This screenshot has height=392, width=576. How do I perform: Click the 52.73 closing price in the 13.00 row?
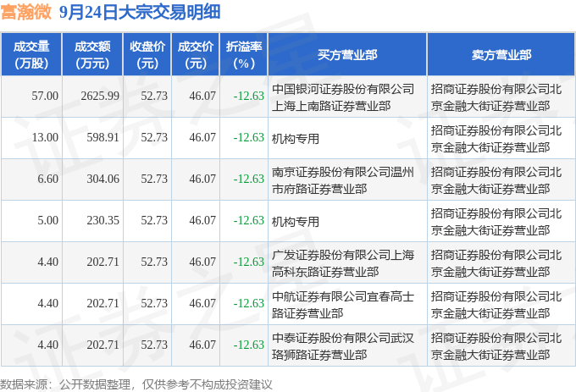pyautogui.click(x=154, y=138)
